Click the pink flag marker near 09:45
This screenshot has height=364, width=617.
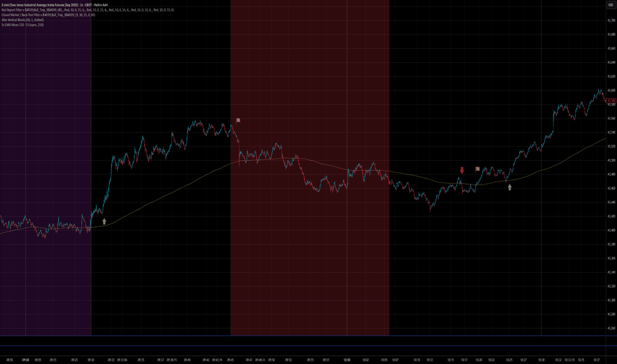(238, 120)
